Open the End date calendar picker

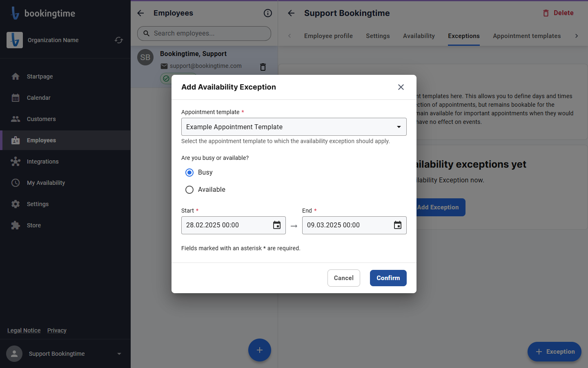[x=398, y=225]
